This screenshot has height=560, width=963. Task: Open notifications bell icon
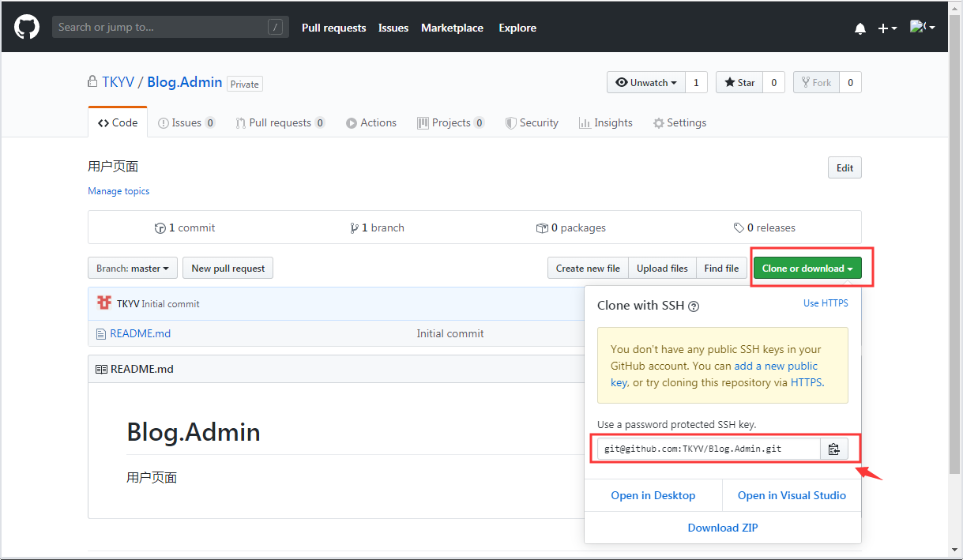(860, 28)
